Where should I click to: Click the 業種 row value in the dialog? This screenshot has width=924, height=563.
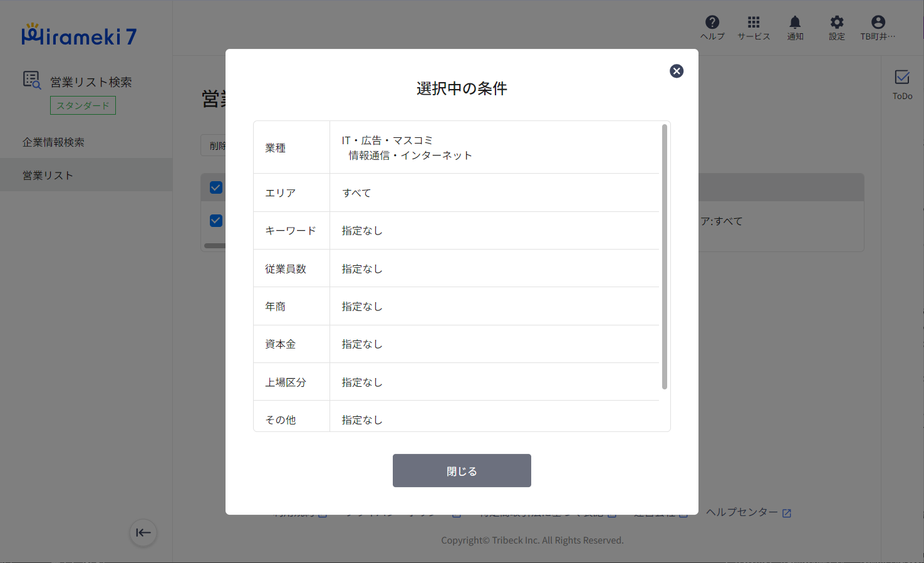tap(407, 148)
